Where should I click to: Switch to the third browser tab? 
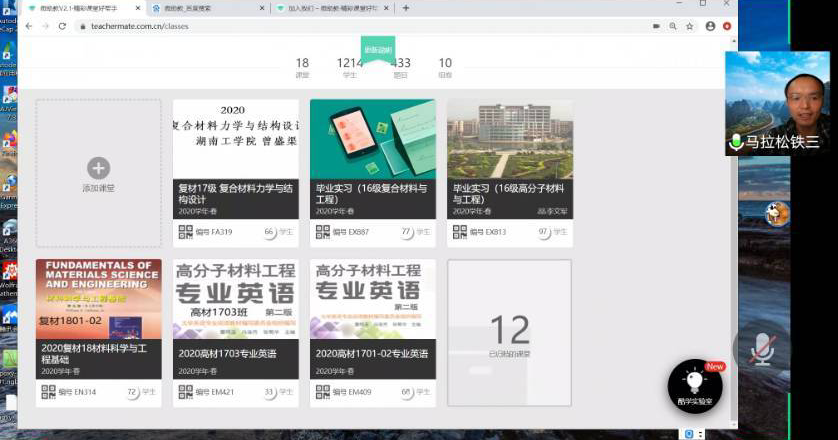click(x=330, y=8)
